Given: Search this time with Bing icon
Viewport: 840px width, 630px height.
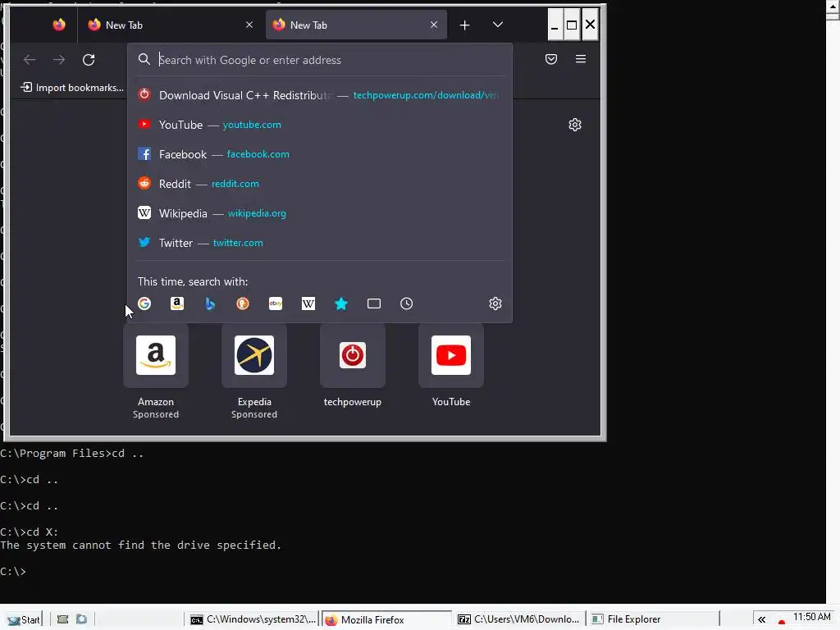Looking at the screenshot, I should point(210,304).
